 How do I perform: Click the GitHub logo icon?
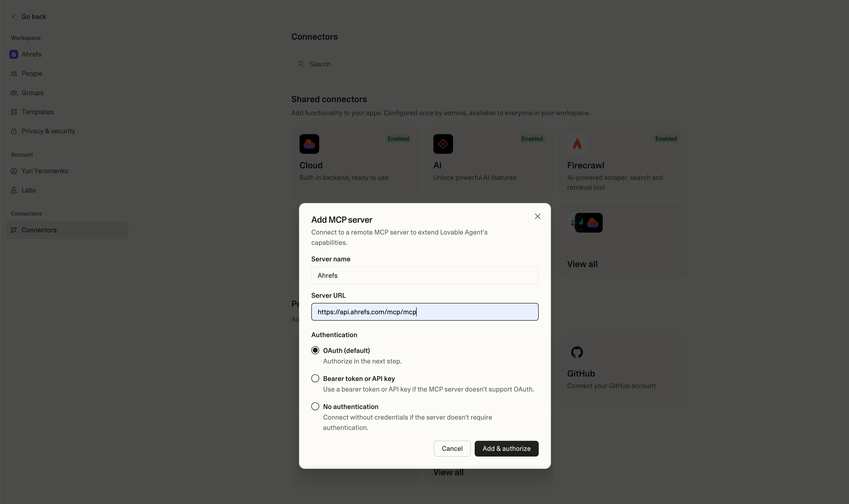pos(577,352)
